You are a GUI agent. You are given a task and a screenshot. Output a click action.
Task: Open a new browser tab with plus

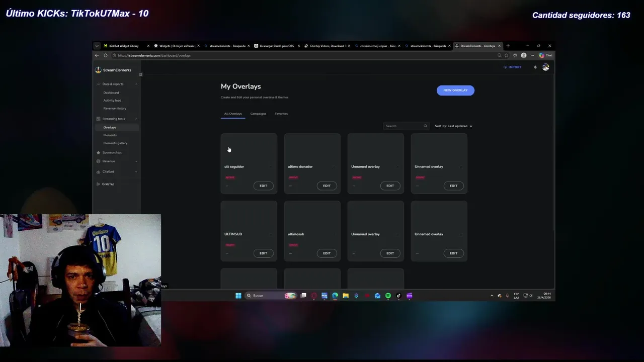point(508,46)
